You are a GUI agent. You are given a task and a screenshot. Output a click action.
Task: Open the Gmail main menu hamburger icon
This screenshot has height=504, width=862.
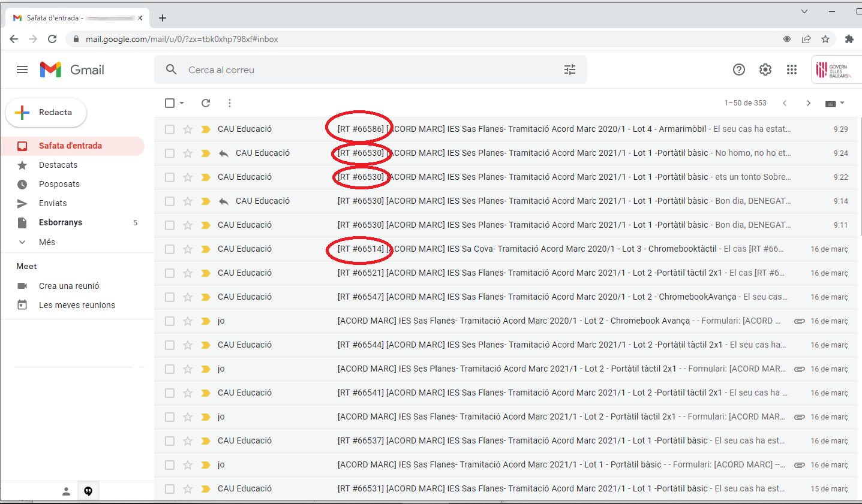[x=22, y=70]
